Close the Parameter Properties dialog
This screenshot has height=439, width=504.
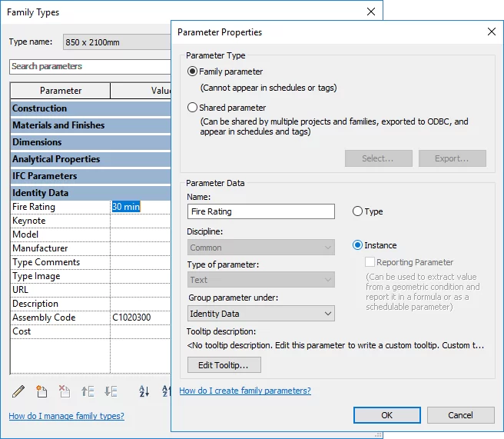tap(491, 32)
